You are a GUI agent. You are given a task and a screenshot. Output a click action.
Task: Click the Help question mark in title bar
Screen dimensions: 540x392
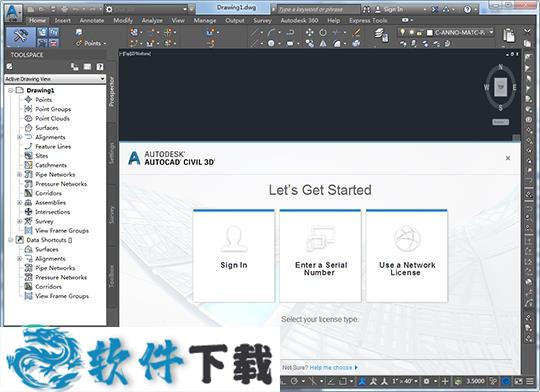tap(467, 10)
